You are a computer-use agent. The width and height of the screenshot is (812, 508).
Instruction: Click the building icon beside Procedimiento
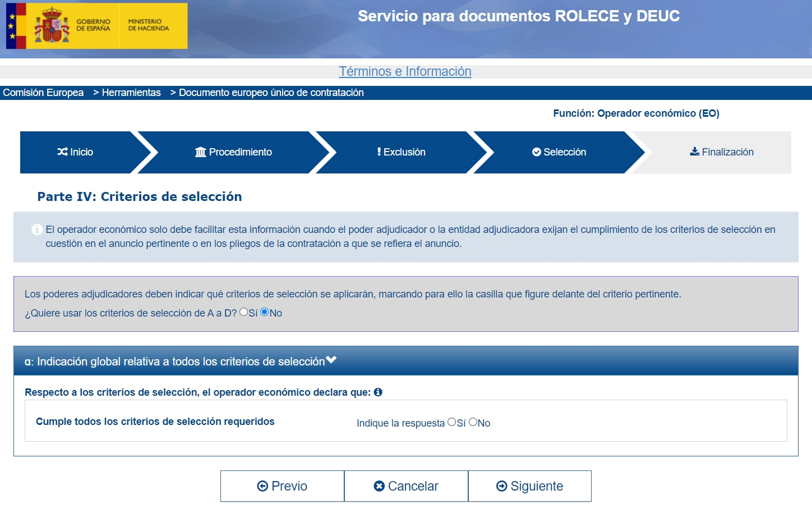point(201,152)
